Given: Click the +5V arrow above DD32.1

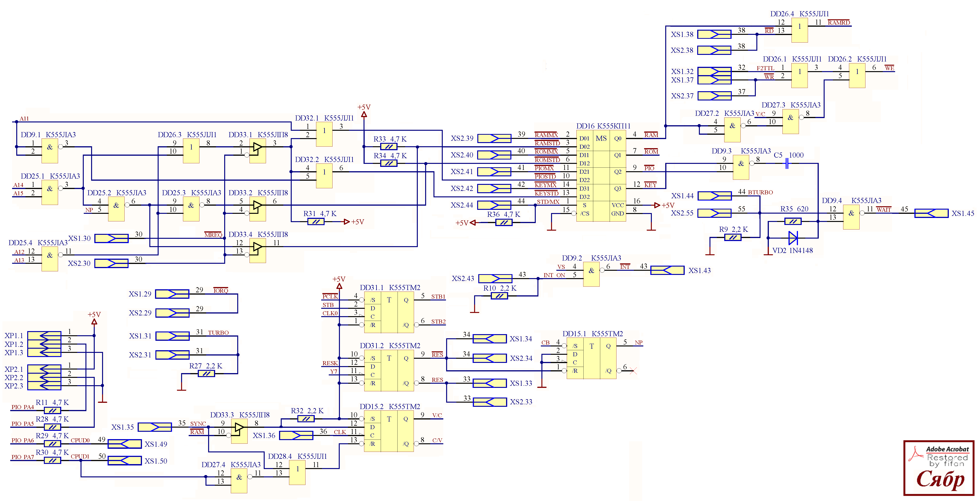Looking at the screenshot, I should coord(364,114).
